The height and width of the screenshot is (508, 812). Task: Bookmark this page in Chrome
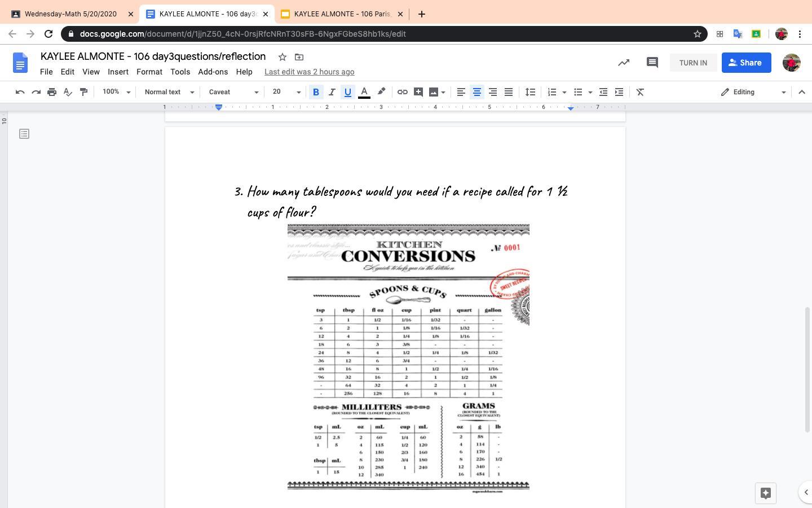[698, 34]
